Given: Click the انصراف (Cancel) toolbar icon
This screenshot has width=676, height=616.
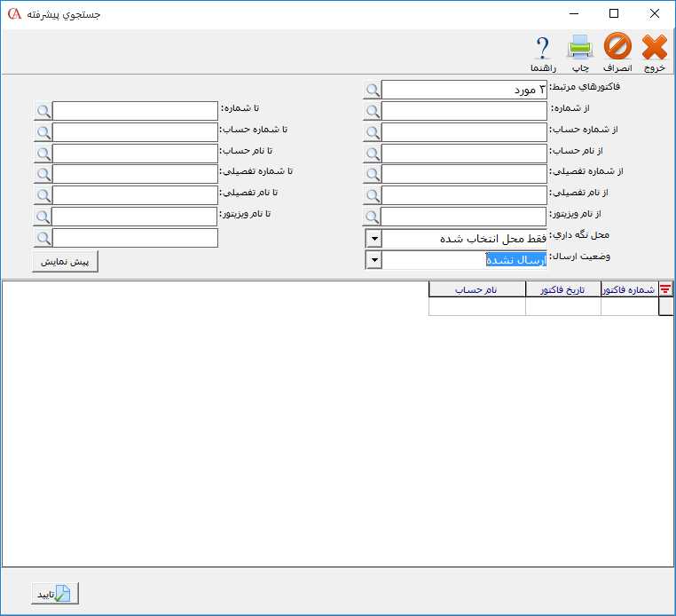Looking at the screenshot, I should click(617, 48).
